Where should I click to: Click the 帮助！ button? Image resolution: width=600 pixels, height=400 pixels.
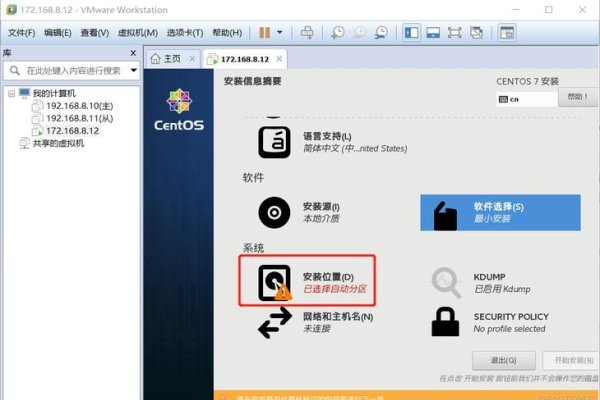tap(578, 97)
